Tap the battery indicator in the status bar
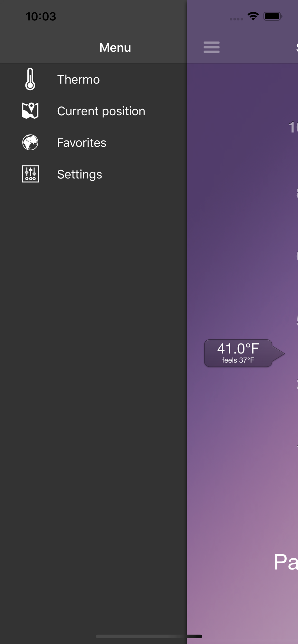298x644 pixels. [x=273, y=16]
